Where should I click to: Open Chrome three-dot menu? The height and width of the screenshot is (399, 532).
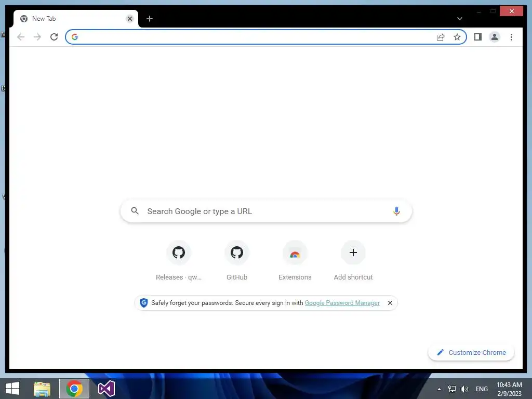(511, 37)
